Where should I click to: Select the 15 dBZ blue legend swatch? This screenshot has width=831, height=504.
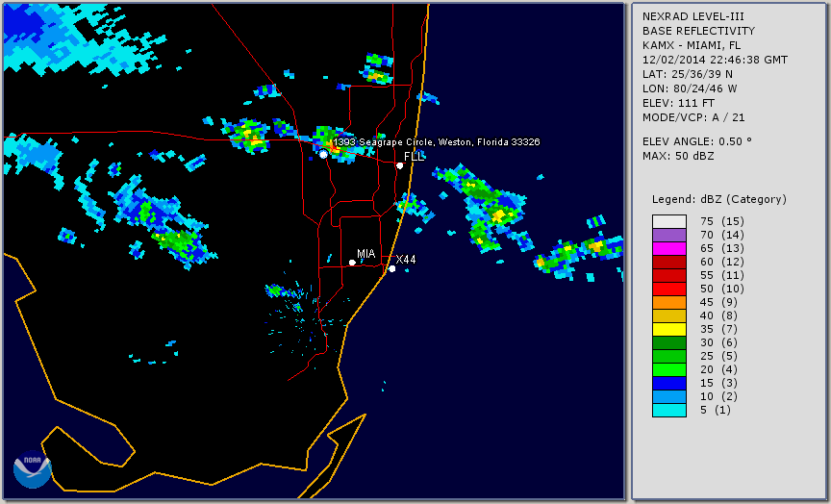[668, 383]
